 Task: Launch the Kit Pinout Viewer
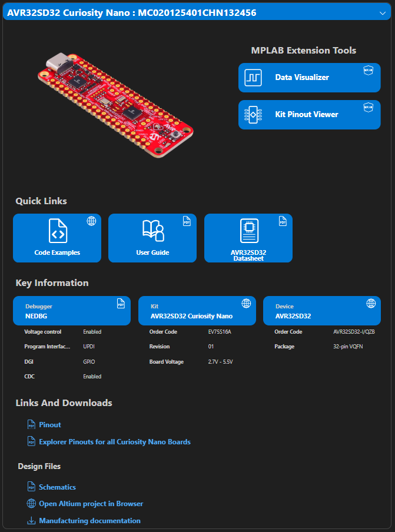pyautogui.click(x=309, y=115)
